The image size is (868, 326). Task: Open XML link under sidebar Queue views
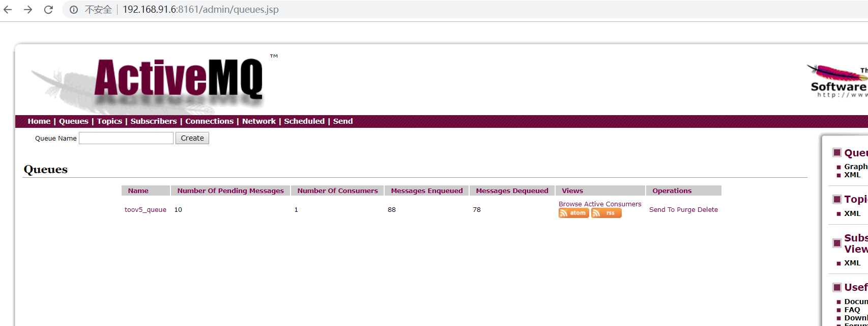852,175
